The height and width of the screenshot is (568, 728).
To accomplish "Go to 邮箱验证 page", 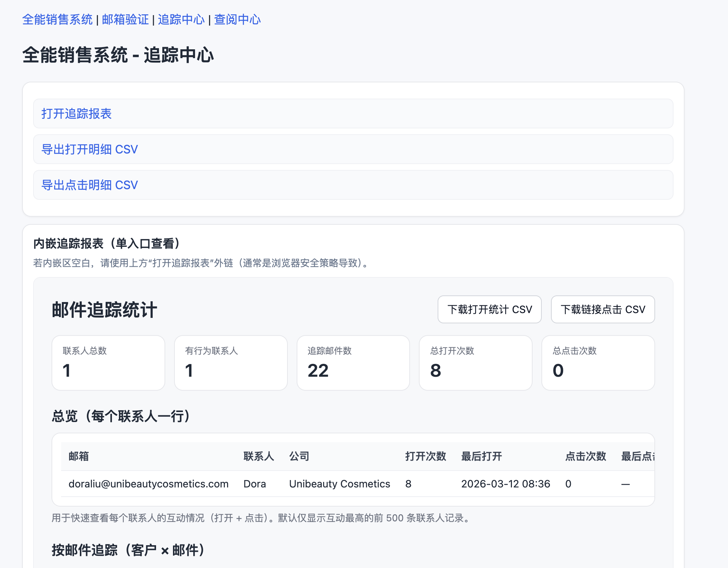I will pyautogui.click(x=125, y=19).
